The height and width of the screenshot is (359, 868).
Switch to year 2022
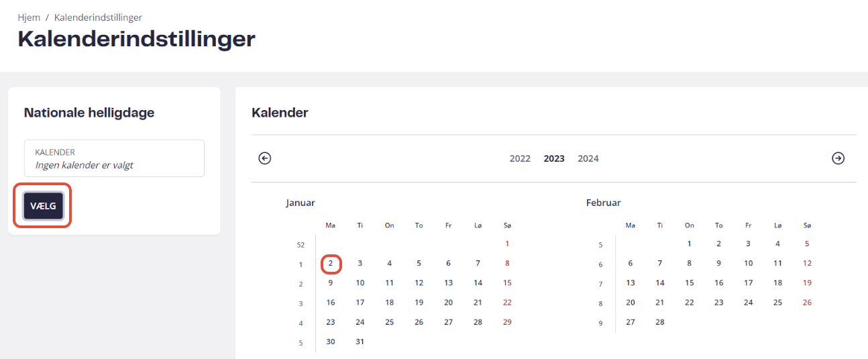click(520, 159)
